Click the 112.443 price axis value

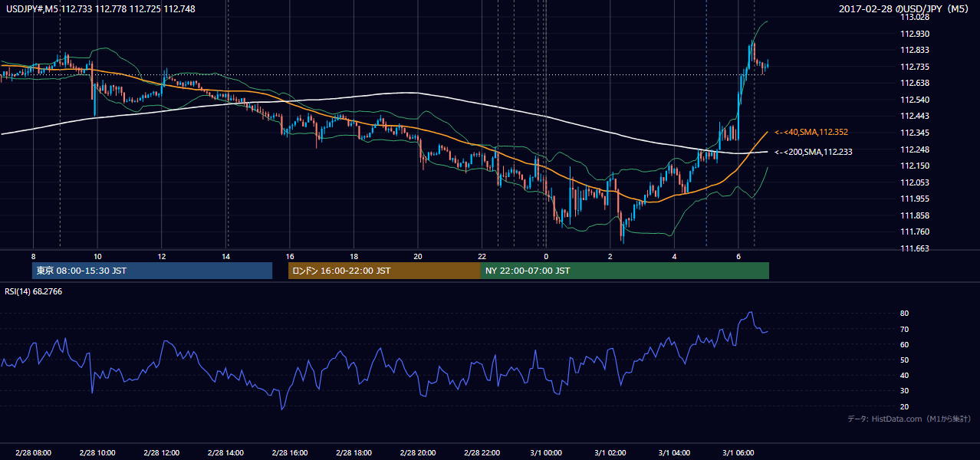pyautogui.click(x=915, y=116)
